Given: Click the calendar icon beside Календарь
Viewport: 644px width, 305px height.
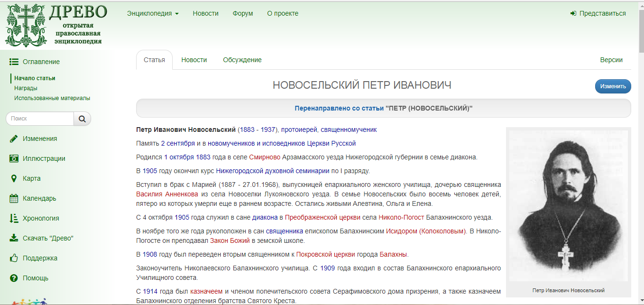Looking at the screenshot, I should (14, 198).
